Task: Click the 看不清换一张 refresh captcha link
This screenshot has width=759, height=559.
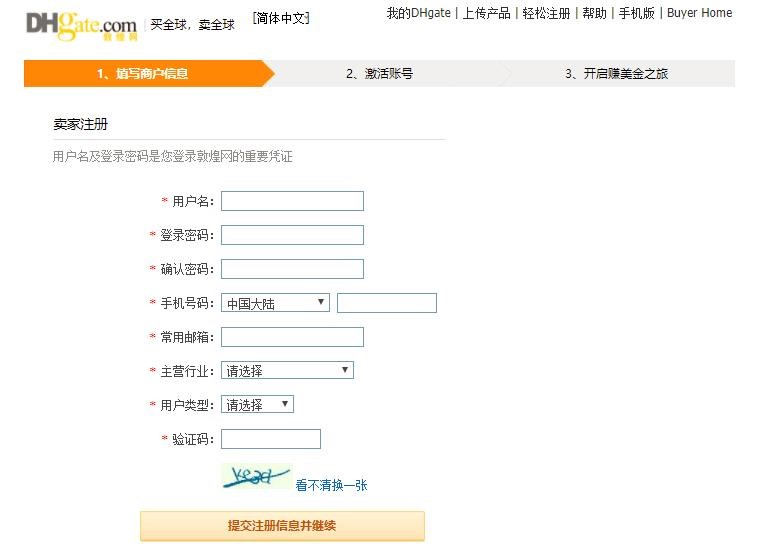Action: click(331, 485)
